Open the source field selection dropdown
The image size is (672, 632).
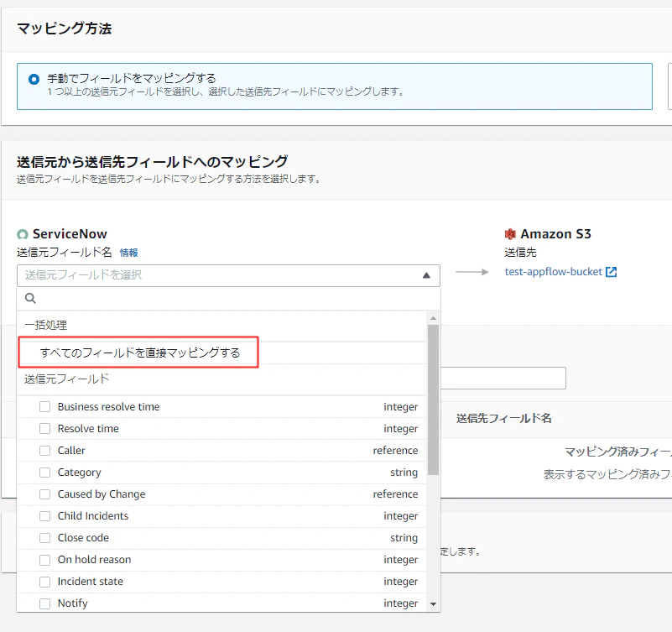[x=228, y=275]
